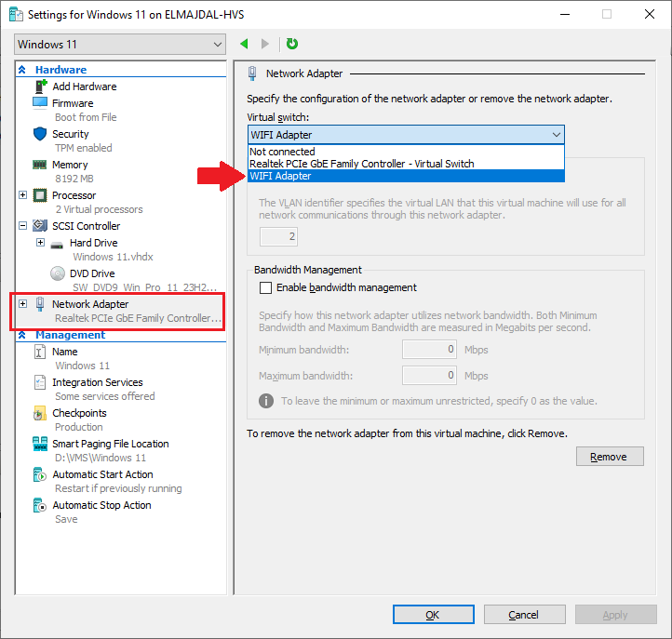Viewport: 672px width, 639px height.
Task: Collapse the Hardware section chevron
Action: 22,70
